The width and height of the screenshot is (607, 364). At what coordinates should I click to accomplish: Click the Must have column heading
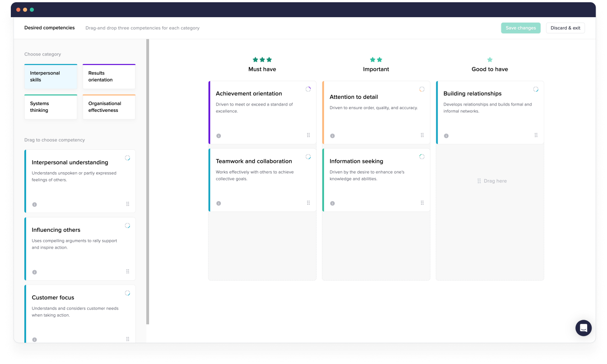[262, 69]
